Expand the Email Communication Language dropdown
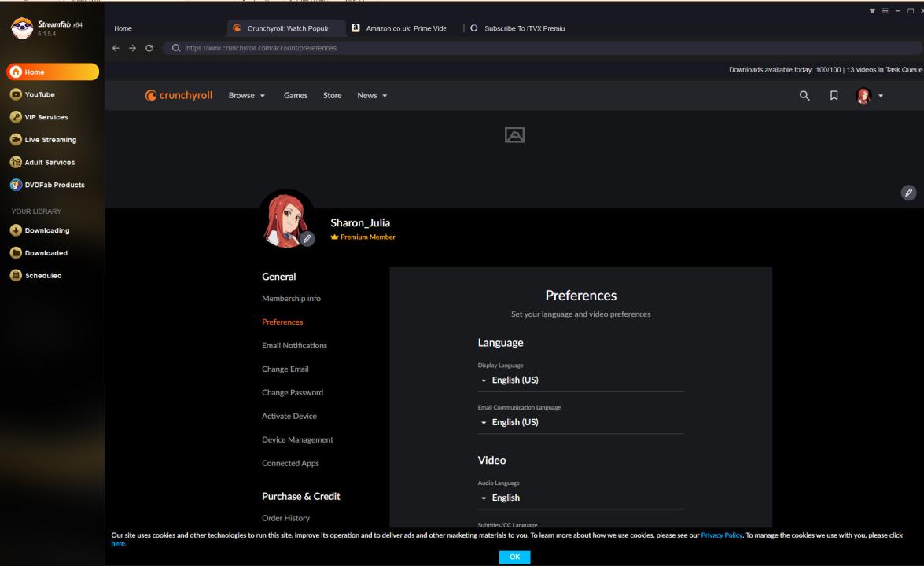This screenshot has width=924, height=566. coord(580,423)
